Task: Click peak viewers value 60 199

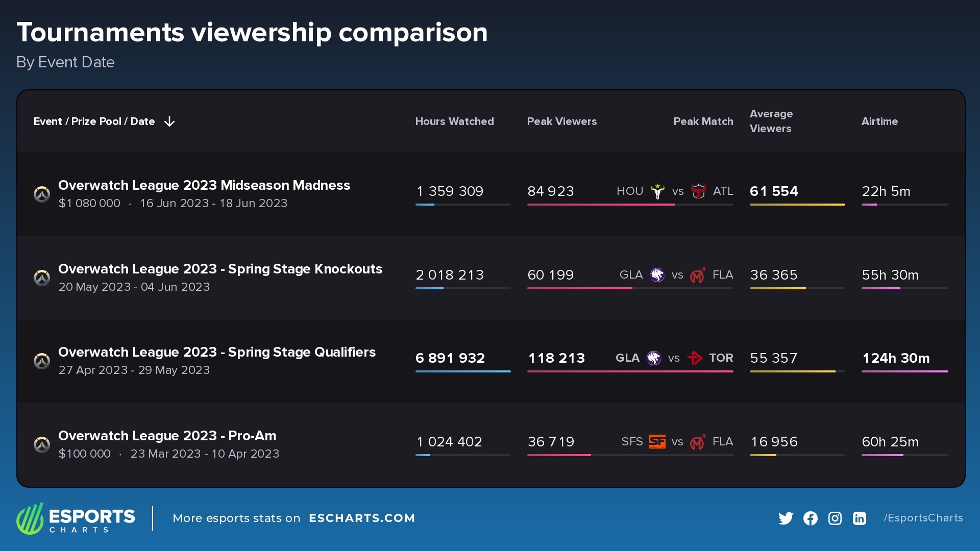Action: (551, 275)
